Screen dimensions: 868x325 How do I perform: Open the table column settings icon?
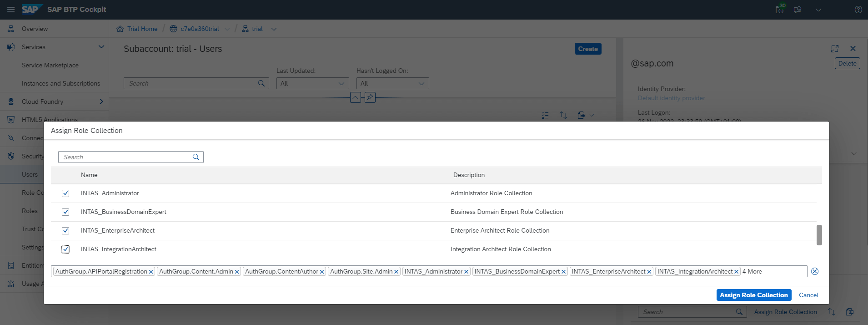545,115
